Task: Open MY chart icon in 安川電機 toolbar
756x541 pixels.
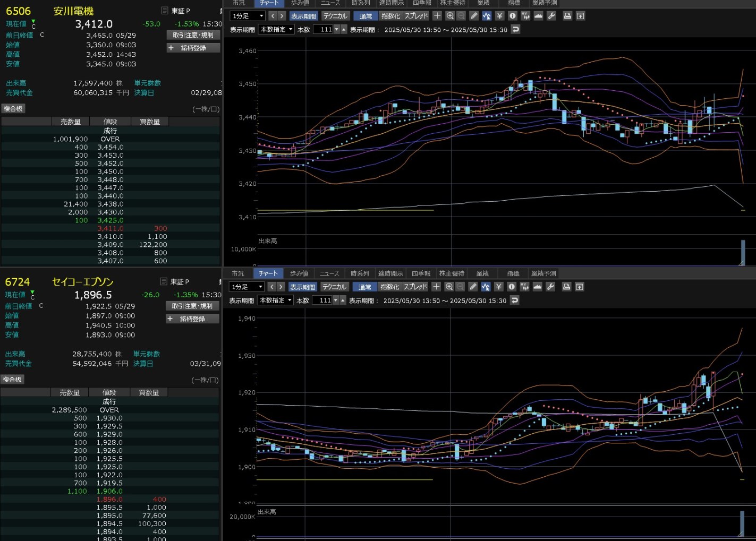Action: (x=525, y=16)
